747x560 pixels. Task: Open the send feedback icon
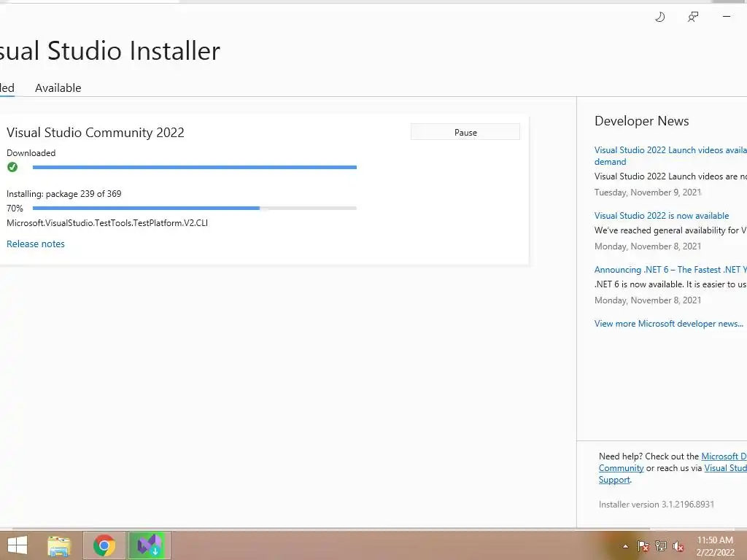693,17
